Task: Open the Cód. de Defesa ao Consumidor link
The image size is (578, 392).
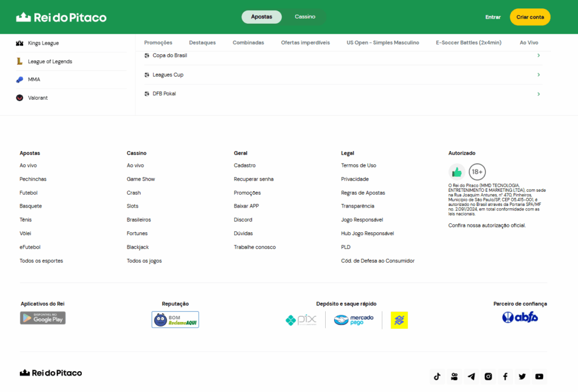Action: [x=378, y=261]
